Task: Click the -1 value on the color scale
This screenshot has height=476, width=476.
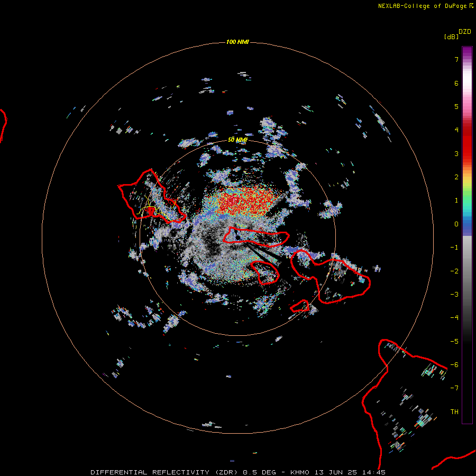Action: (454, 248)
